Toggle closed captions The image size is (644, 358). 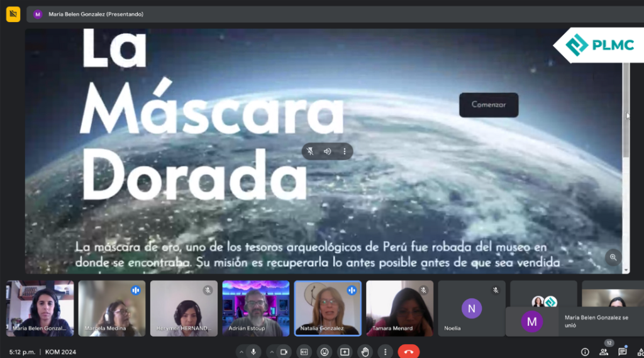(304, 352)
